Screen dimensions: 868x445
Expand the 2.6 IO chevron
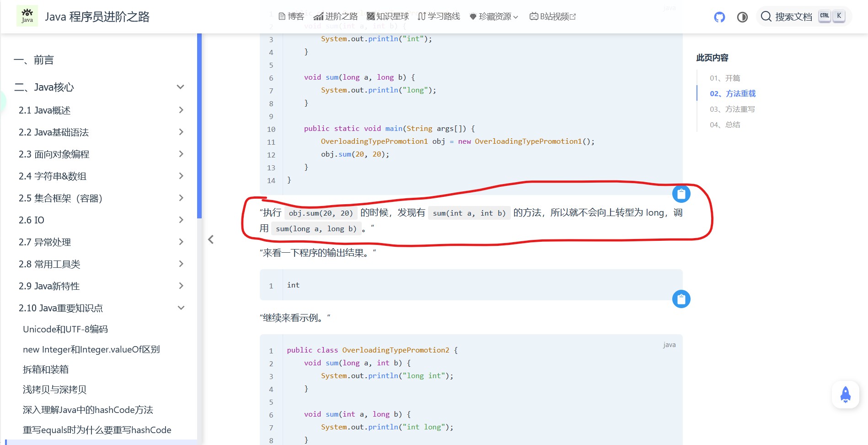tap(181, 220)
